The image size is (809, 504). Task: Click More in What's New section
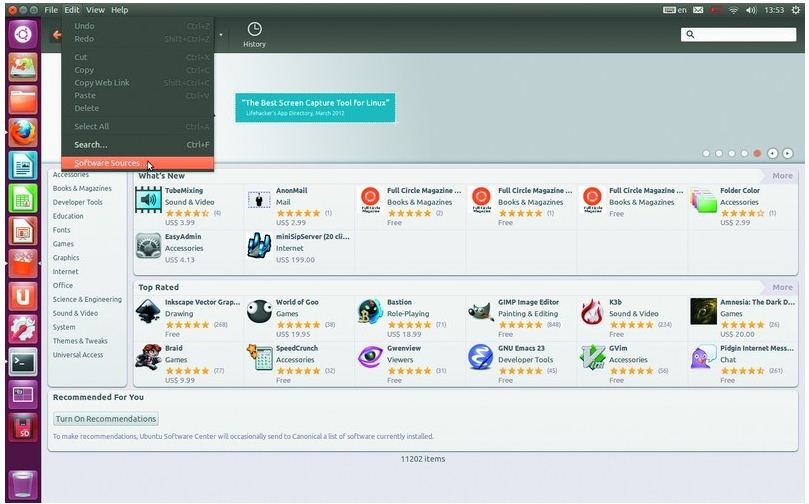[782, 176]
